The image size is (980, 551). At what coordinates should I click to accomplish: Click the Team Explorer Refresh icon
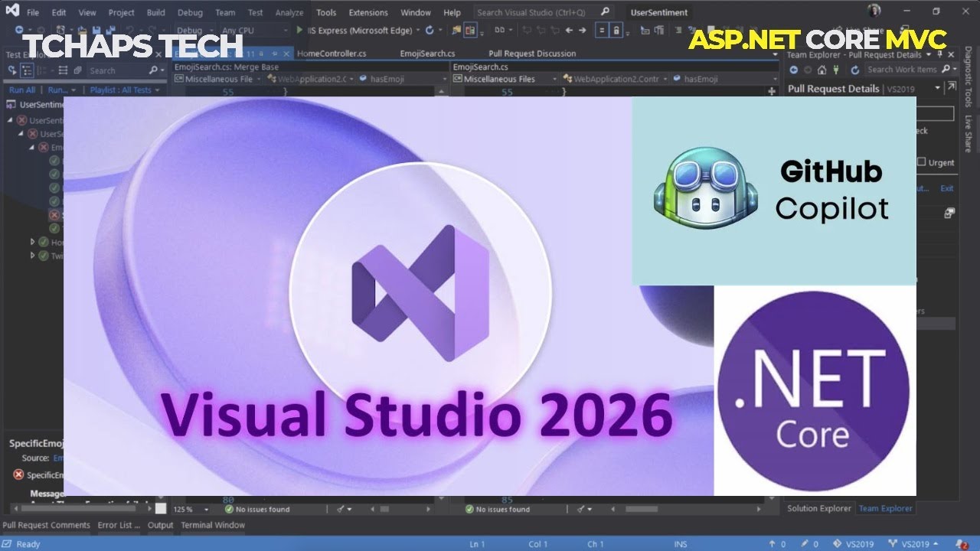[x=855, y=70]
